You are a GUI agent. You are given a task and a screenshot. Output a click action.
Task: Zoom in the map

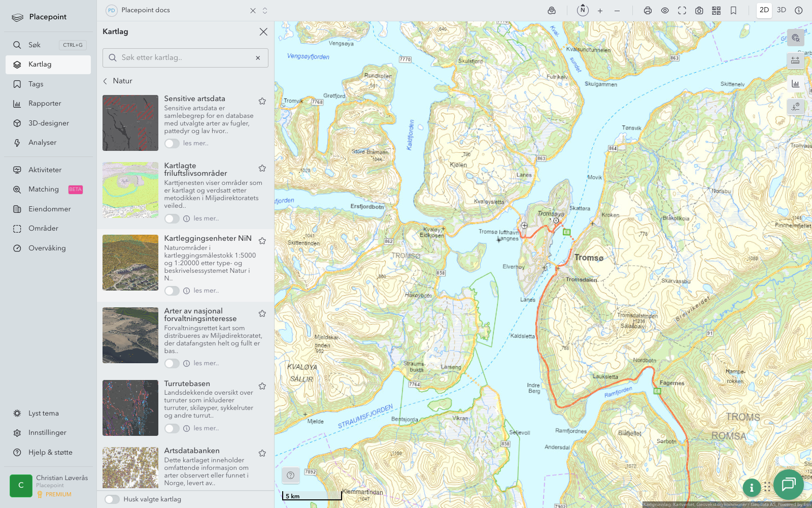click(x=600, y=11)
